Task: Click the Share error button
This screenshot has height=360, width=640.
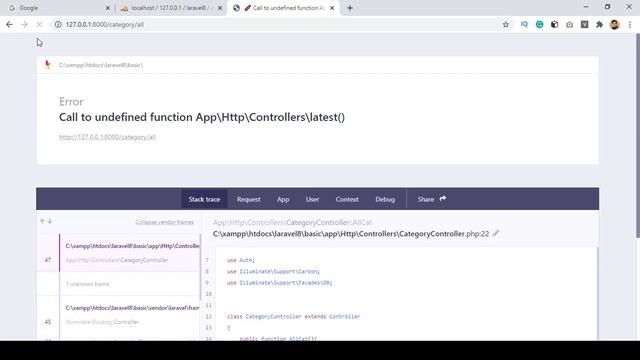Action: (x=431, y=199)
